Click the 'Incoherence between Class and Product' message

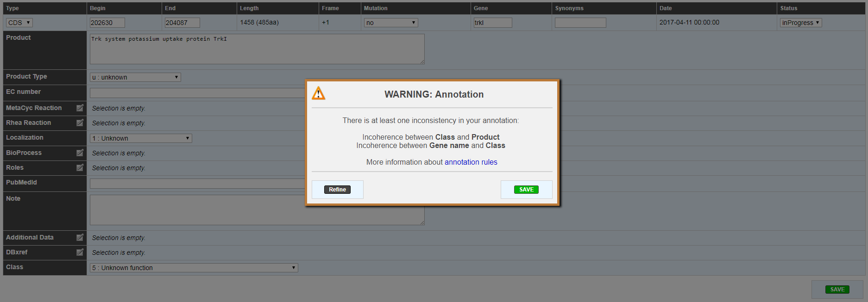pos(431,137)
